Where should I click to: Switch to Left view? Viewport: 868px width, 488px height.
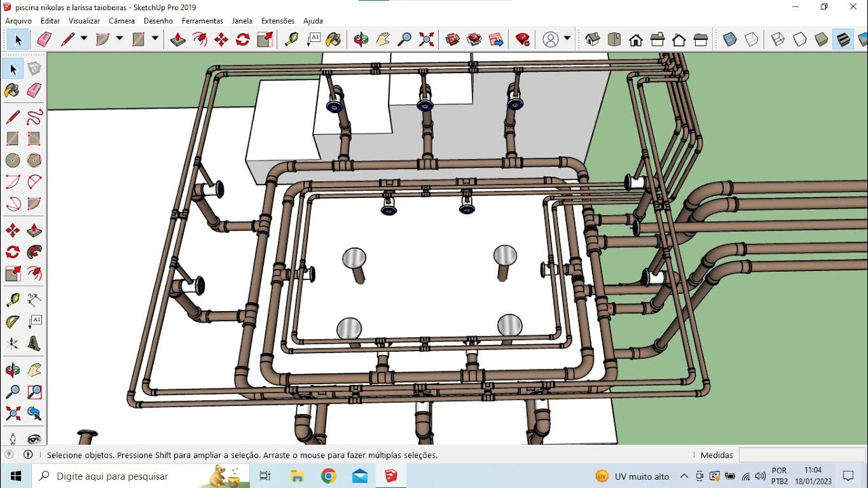pyautogui.click(x=701, y=39)
